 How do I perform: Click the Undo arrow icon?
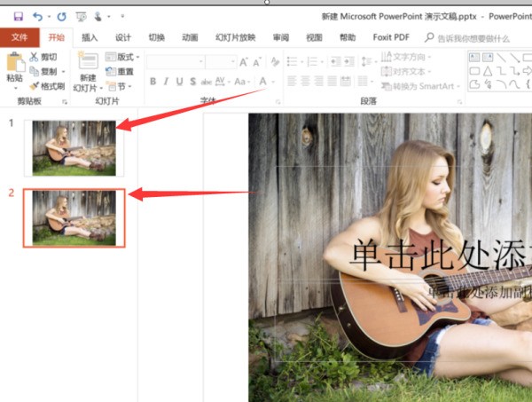click(x=37, y=16)
